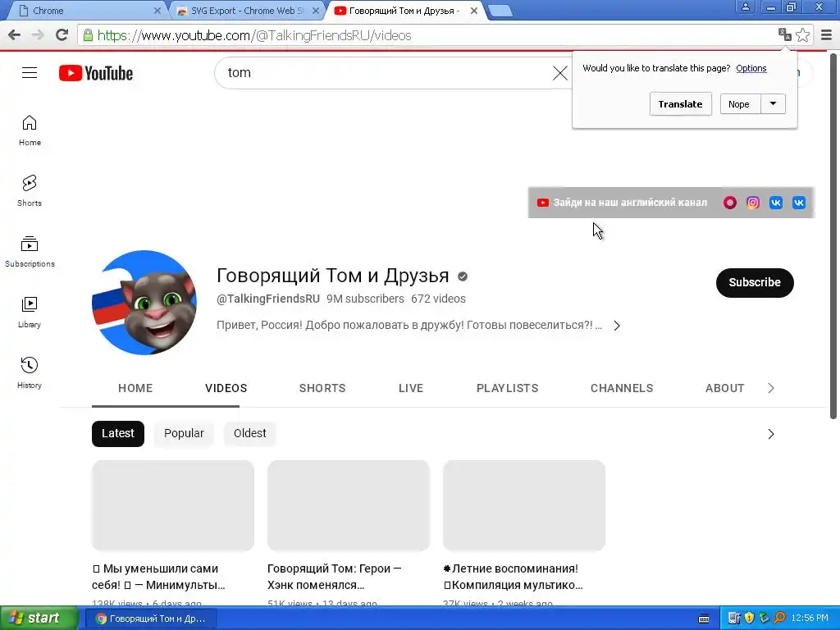Click the YouTube logo

(x=96, y=73)
